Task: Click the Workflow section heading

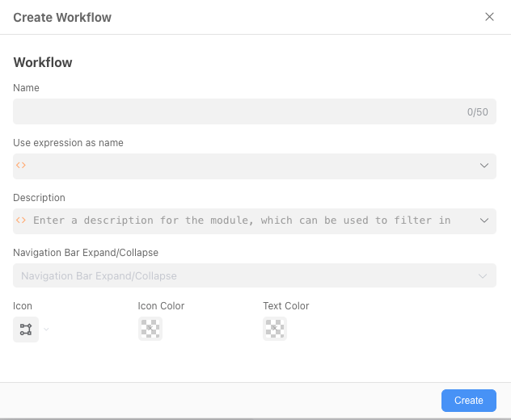Action: 43,62
